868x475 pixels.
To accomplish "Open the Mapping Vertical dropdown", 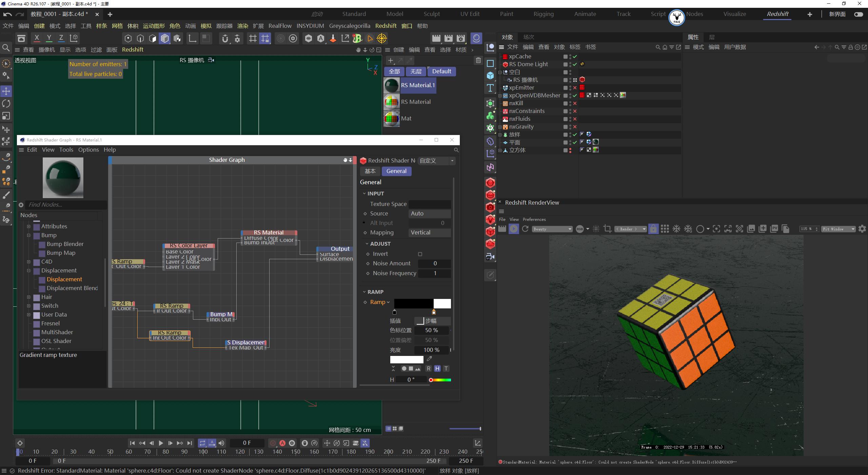I will coord(429,232).
